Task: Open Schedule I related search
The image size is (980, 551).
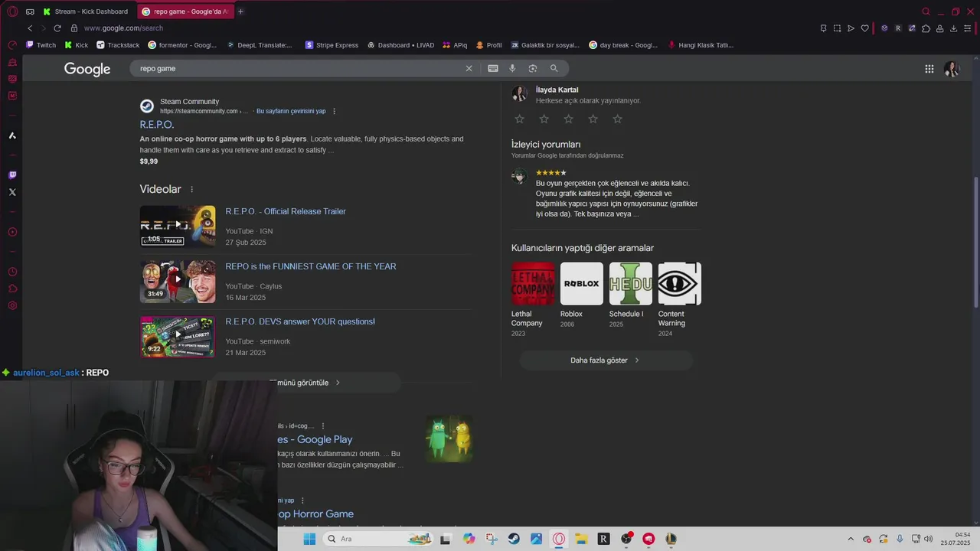Action: [631, 295]
